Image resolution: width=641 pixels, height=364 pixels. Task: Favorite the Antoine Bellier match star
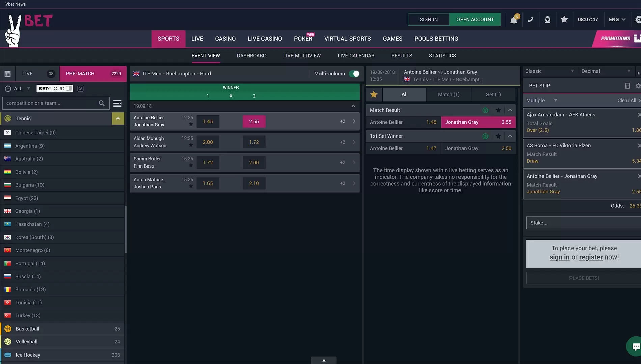point(191,124)
